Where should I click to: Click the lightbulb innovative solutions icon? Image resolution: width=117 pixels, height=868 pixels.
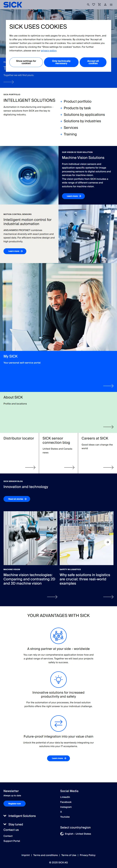click(x=58, y=680)
